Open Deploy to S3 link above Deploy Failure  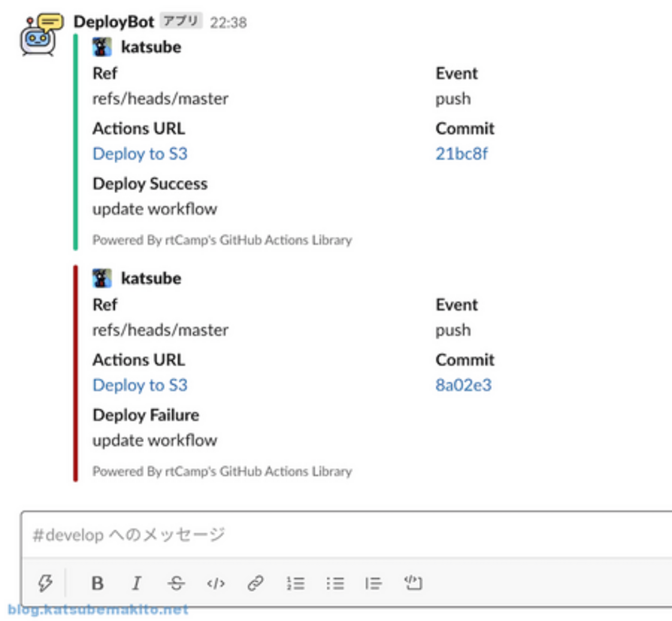[140, 385]
